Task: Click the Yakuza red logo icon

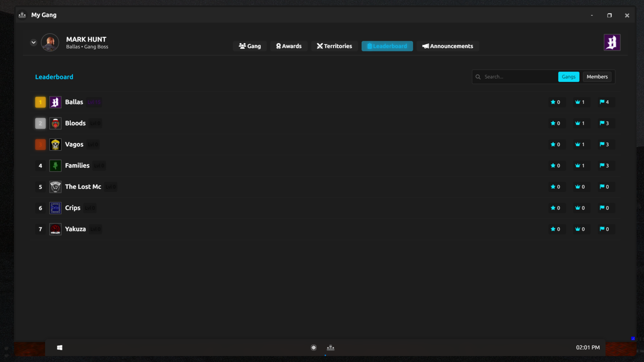Action: click(x=55, y=229)
